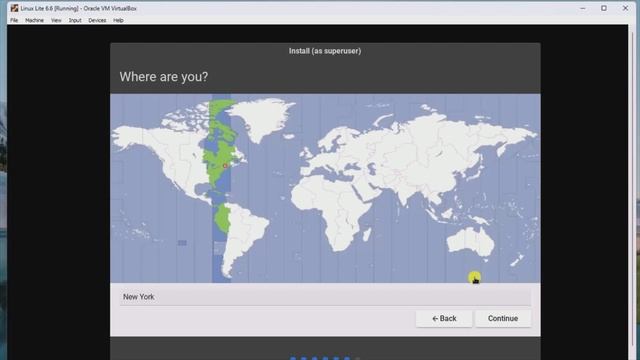
Task: Click the 'Where are you?' heading
Action: click(164, 77)
